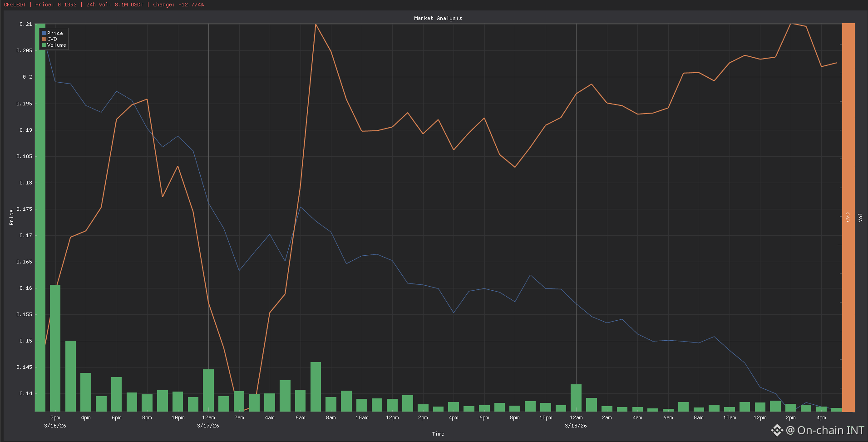Click the 0.195 price axis label
868x442 pixels.
[25, 104]
